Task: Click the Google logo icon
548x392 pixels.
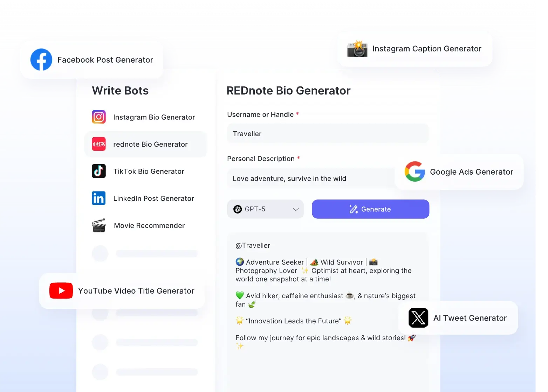Action: point(415,171)
